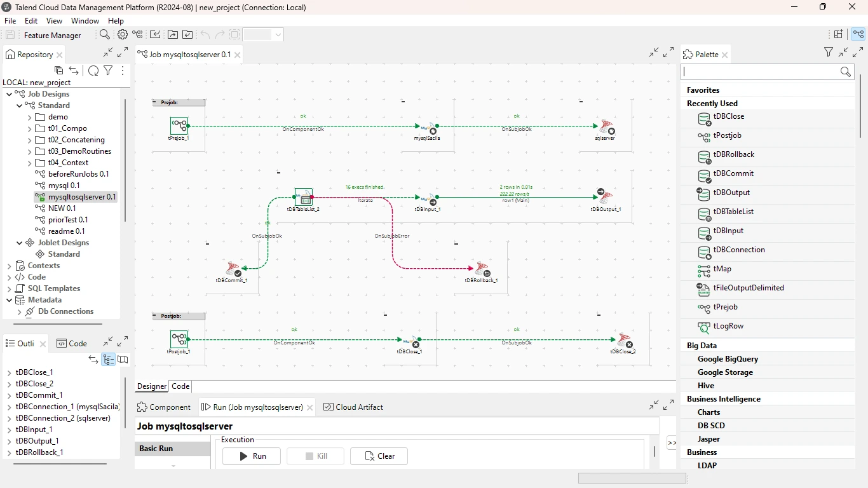Open the Outline panel's Code tab

click(x=72, y=344)
